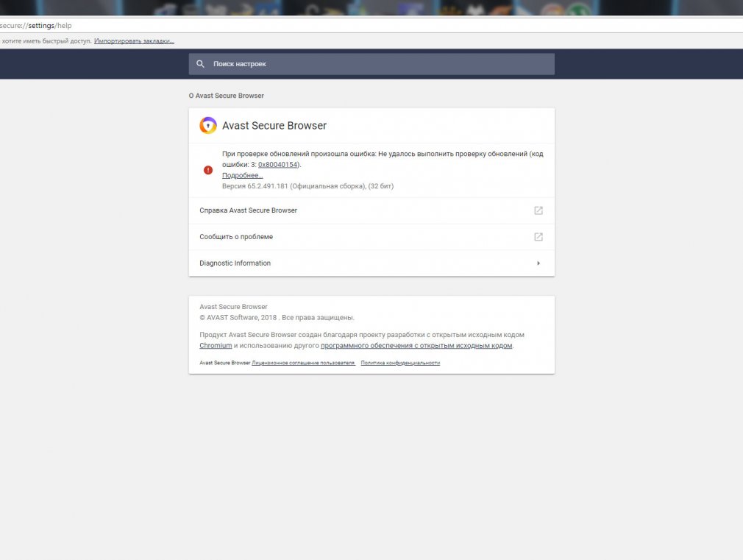Open the Chromium project link
This screenshot has height=560, width=743.
click(216, 346)
